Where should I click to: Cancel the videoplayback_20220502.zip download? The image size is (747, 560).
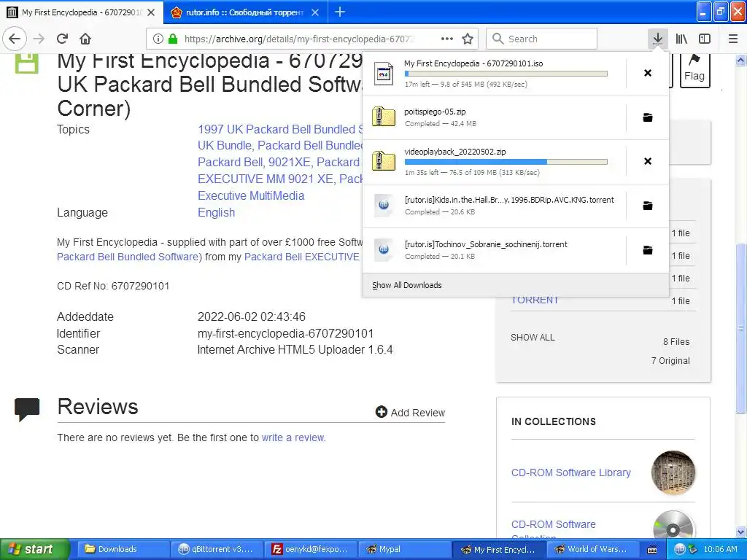(x=648, y=161)
